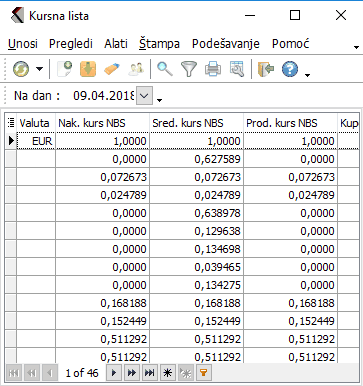
Task: Go to next record in navigator
Action: coord(114,373)
